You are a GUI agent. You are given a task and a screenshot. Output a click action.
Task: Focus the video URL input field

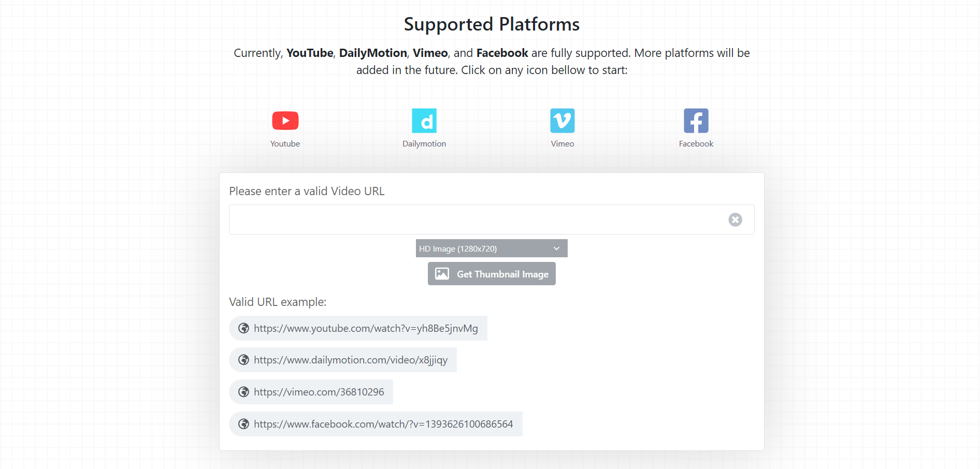(492, 219)
